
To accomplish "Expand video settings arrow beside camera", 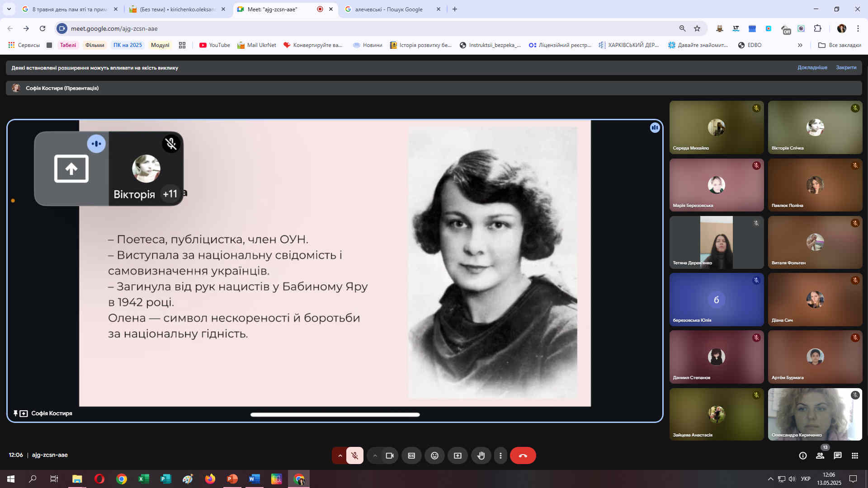I will click(x=375, y=455).
